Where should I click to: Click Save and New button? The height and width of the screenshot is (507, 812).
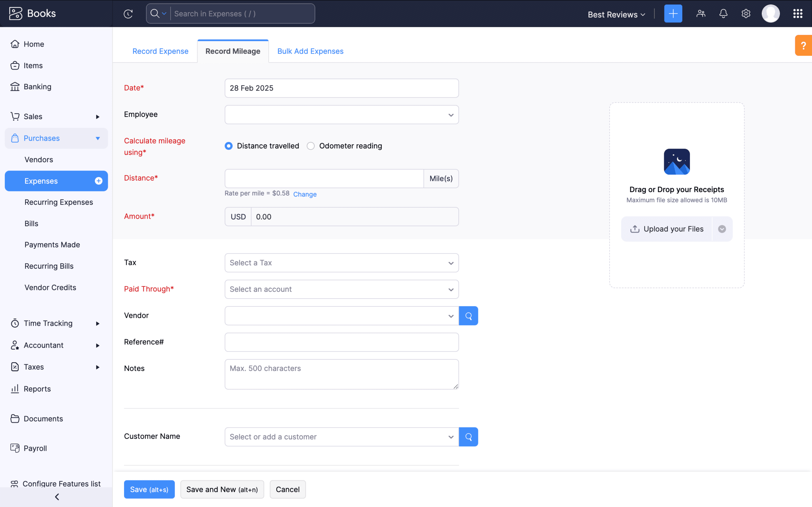[222, 489]
